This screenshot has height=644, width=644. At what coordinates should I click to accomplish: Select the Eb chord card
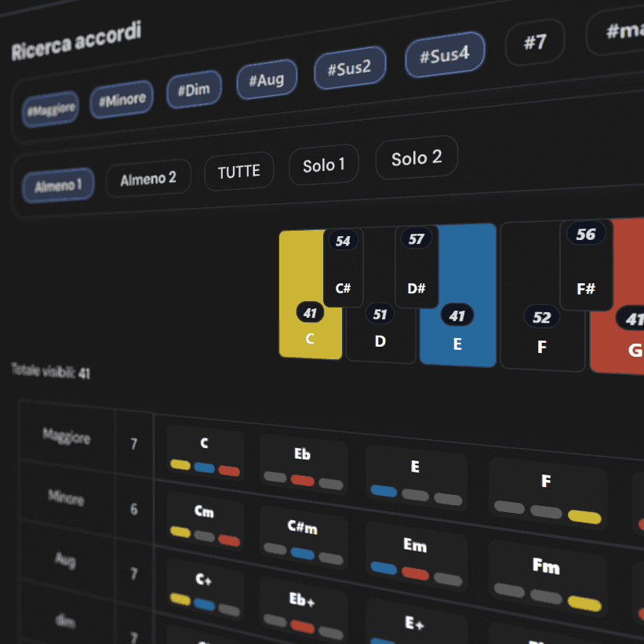(x=303, y=465)
